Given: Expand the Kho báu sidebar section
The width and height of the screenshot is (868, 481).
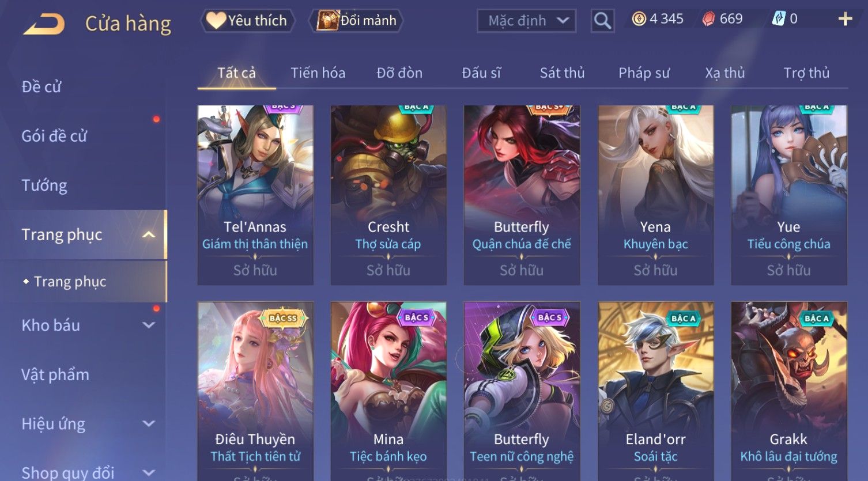Looking at the screenshot, I should tap(149, 325).
